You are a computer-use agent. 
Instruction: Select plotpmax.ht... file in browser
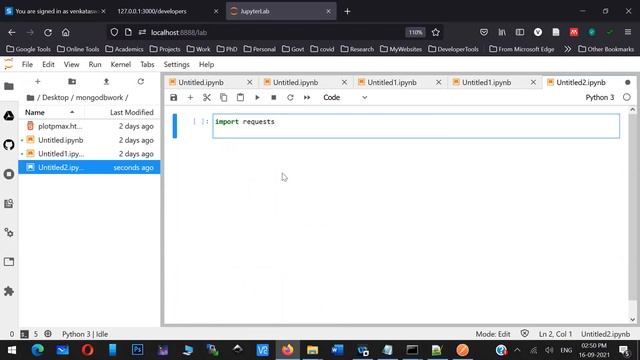point(89,126)
